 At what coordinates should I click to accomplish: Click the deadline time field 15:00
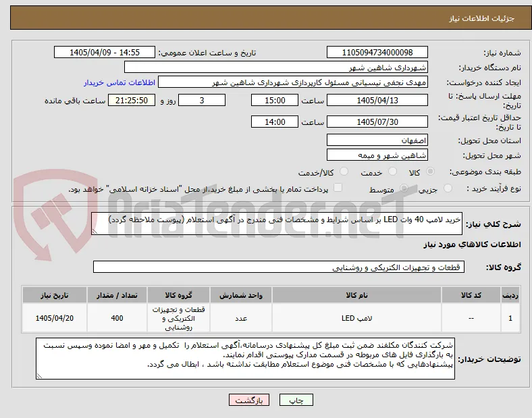[x=275, y=100]
